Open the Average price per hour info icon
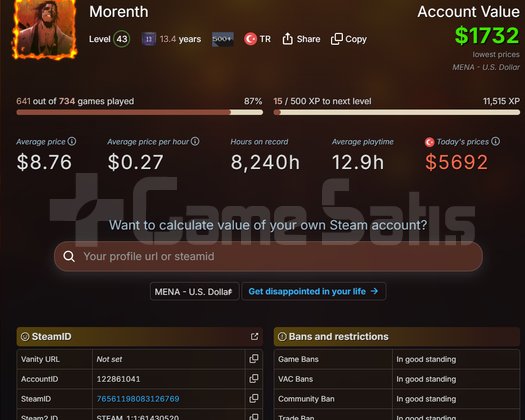 [x=195, y=141]
